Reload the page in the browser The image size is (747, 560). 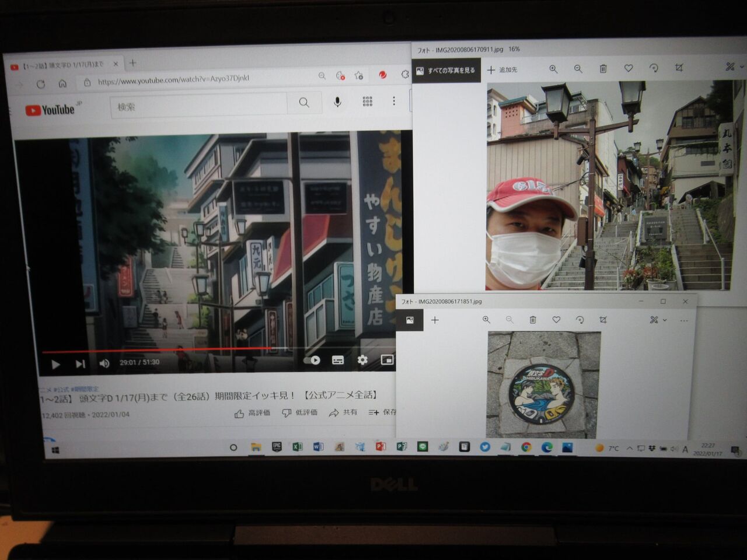pyautogui.click(x=40, y=84)
